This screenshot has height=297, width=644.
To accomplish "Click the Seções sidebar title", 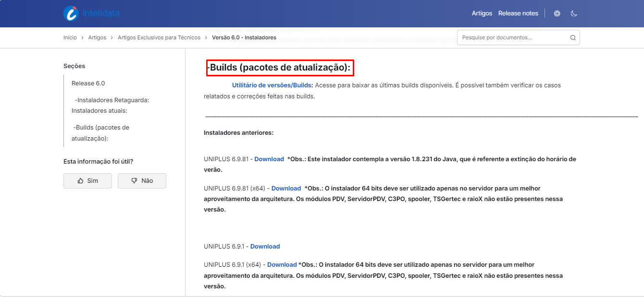I will (x=74, y=66).
